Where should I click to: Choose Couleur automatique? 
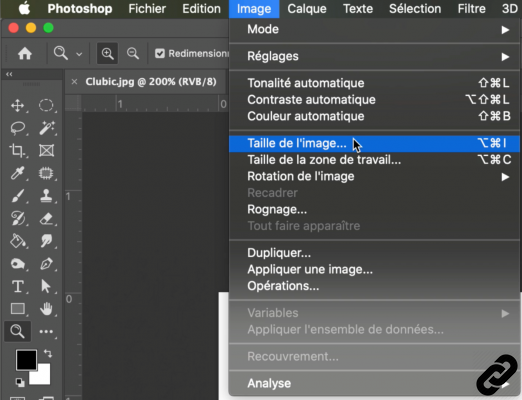[x=375, y=116]
